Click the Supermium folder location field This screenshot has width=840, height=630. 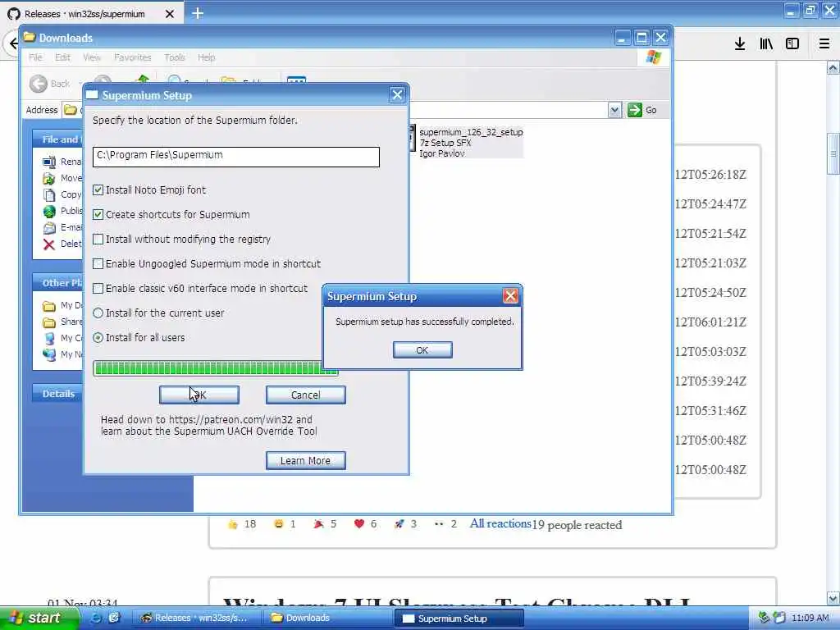(235, 157)
